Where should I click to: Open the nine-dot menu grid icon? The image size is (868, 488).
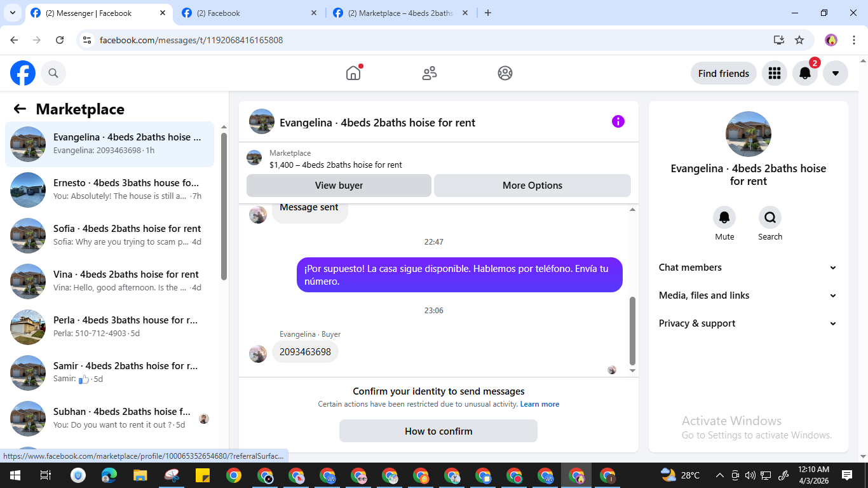coord(774,73)
